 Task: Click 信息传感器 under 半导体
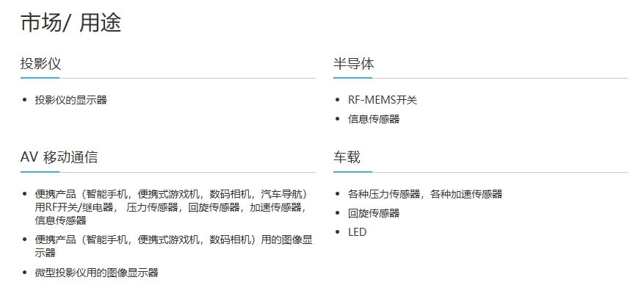click(374, 119)
